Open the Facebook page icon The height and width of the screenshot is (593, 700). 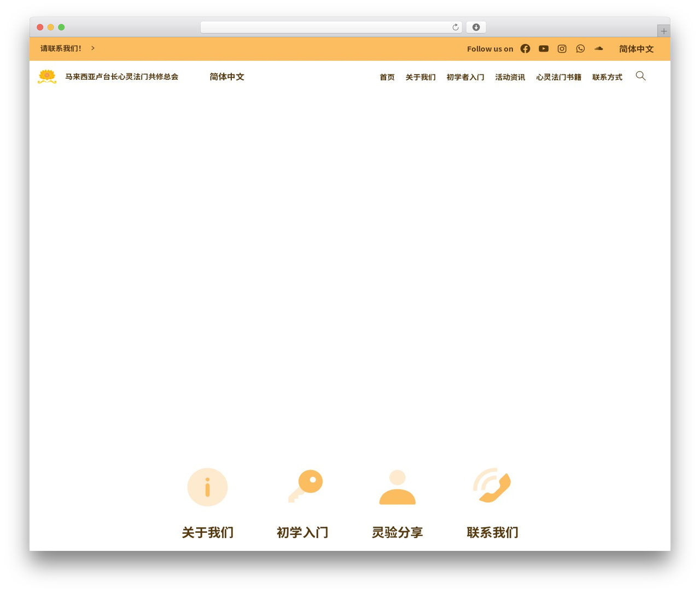pos(525,49)
